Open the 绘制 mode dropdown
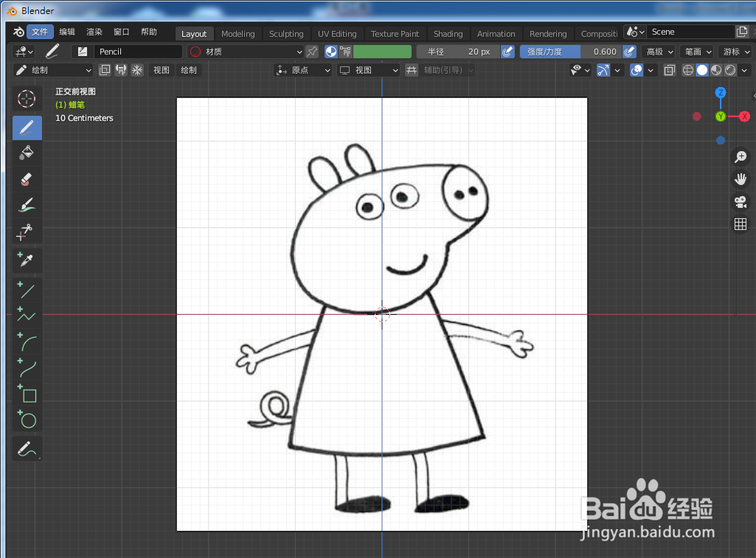The image size is (756, 558). (52, 69)
